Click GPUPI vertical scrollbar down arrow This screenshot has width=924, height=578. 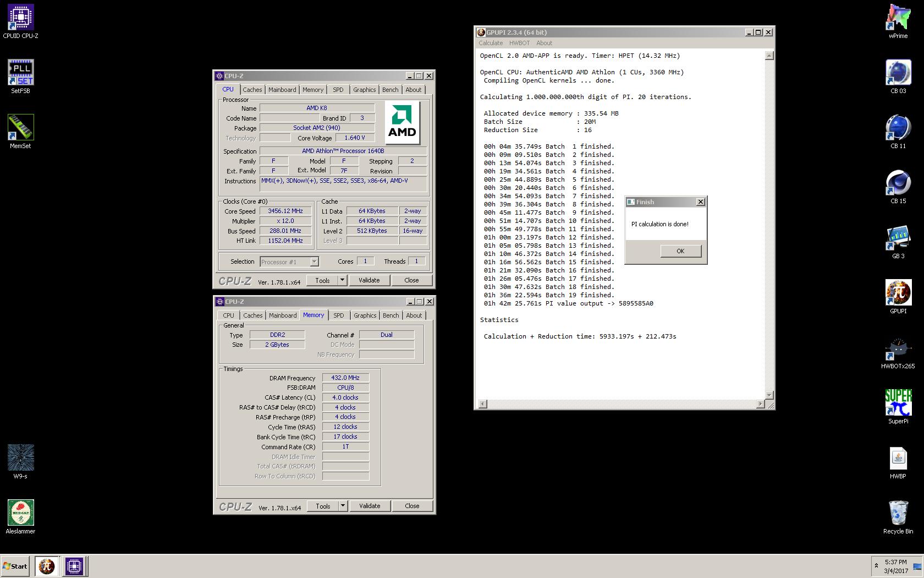(x=769, y=395)
